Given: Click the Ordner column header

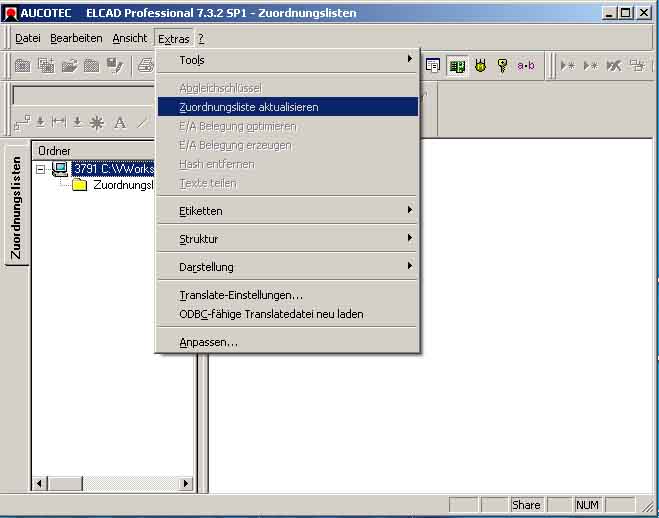Looking at the screenshot, I should pyautogui.click(x=94, y=150).
